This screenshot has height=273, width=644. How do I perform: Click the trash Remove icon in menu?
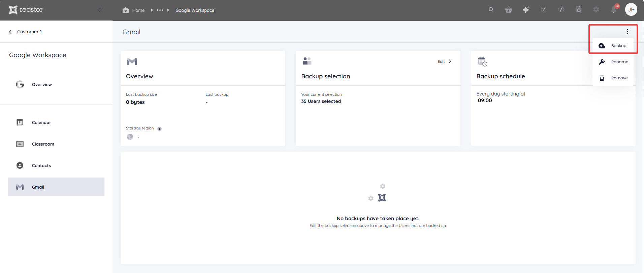pos(602,78)
